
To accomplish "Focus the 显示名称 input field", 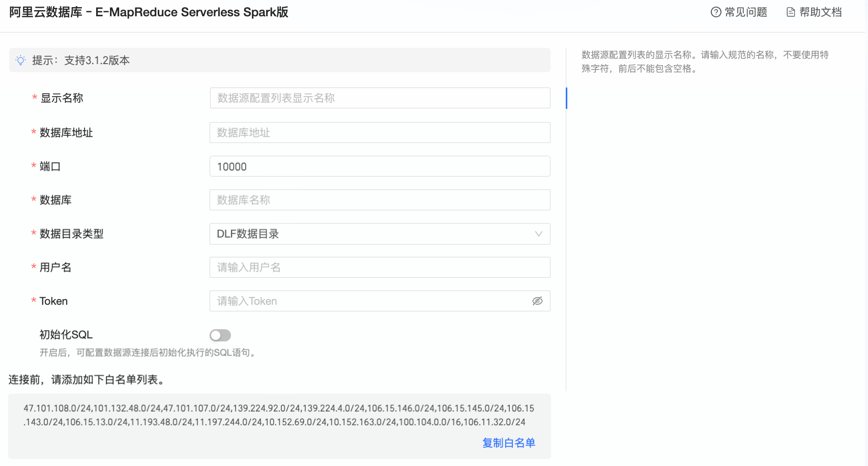I will coord(380,98).
